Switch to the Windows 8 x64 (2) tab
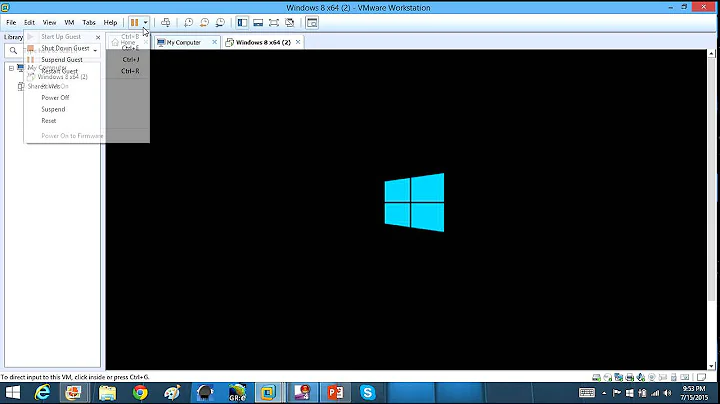The height and width of the screenshot is (404, 720). 263,42
